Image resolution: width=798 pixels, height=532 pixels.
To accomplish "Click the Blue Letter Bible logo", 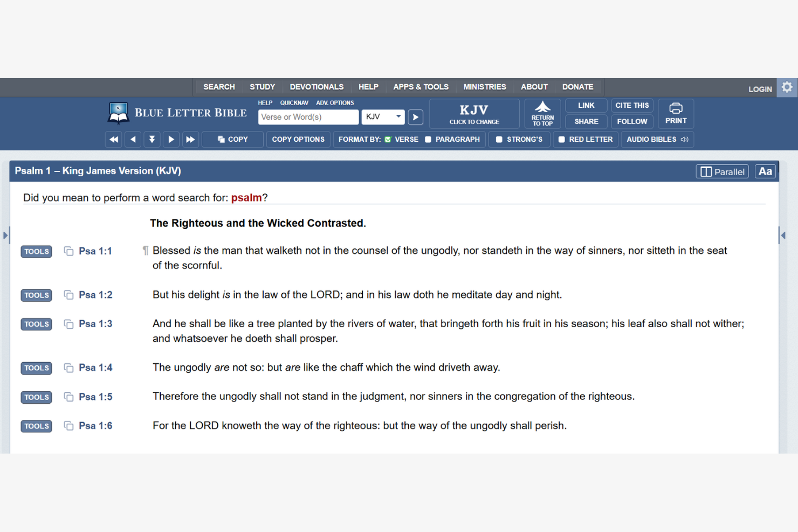I will [x=177, y=113].
